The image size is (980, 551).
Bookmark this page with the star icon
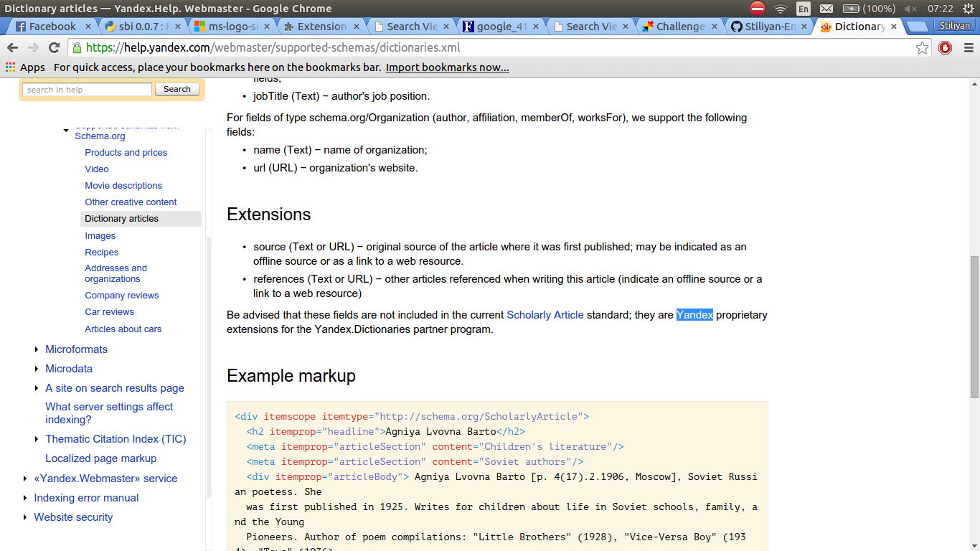923,48
